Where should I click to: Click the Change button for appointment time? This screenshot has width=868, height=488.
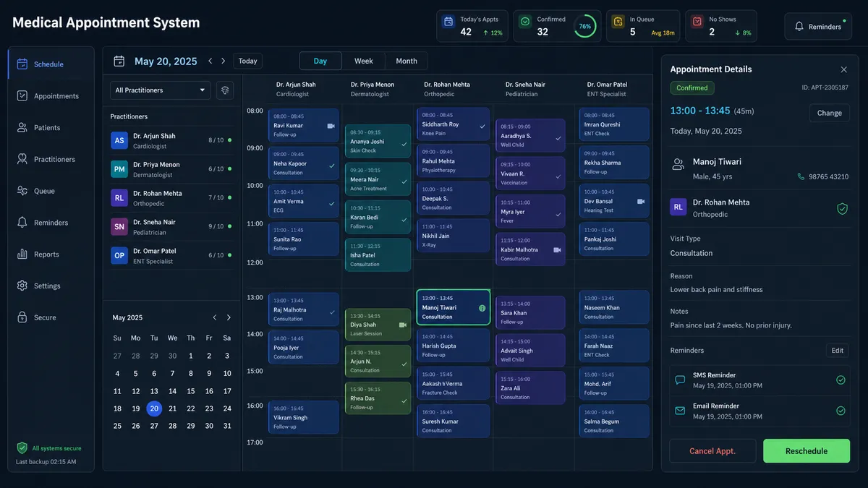829,113
